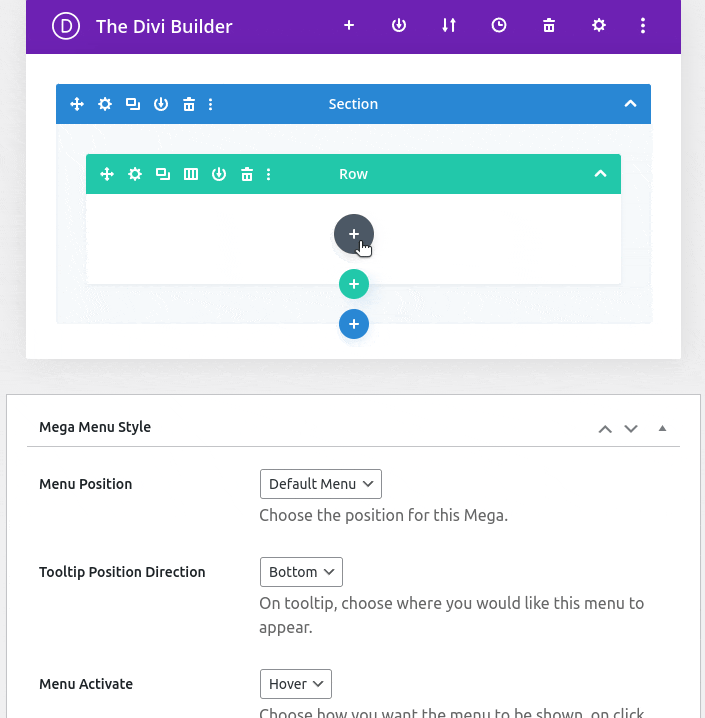
Task: Click the Divi logo icon in header
Action: point(66,26)
